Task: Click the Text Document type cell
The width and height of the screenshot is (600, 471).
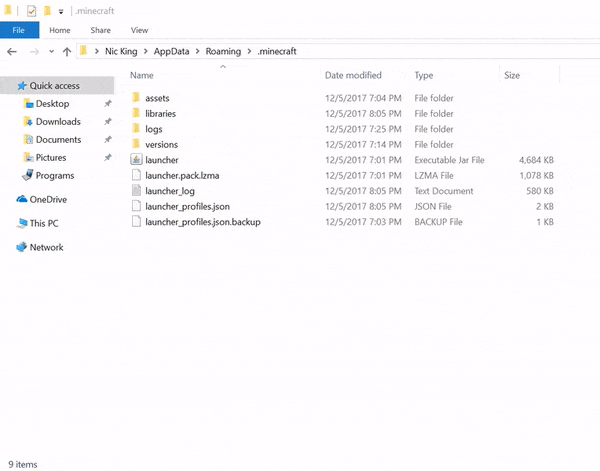Action: coord(444,191)
